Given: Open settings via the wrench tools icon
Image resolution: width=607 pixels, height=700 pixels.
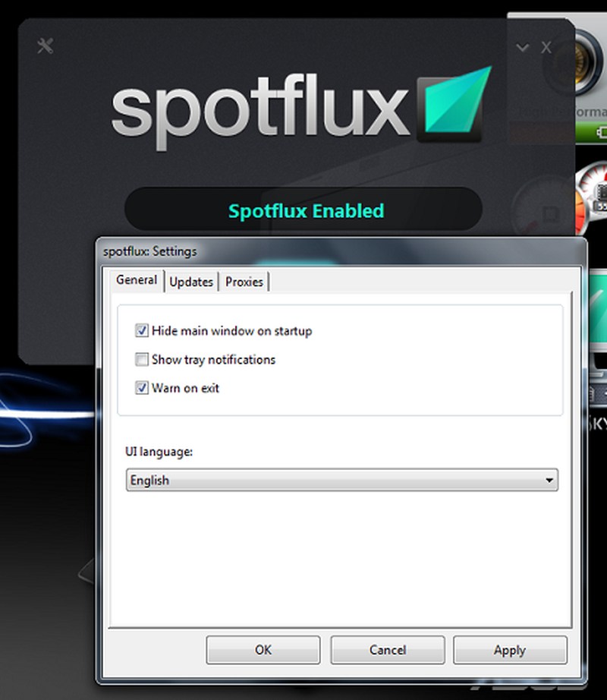Looking at the screenshot, I should pyautogui.click(x=45, y=46).
